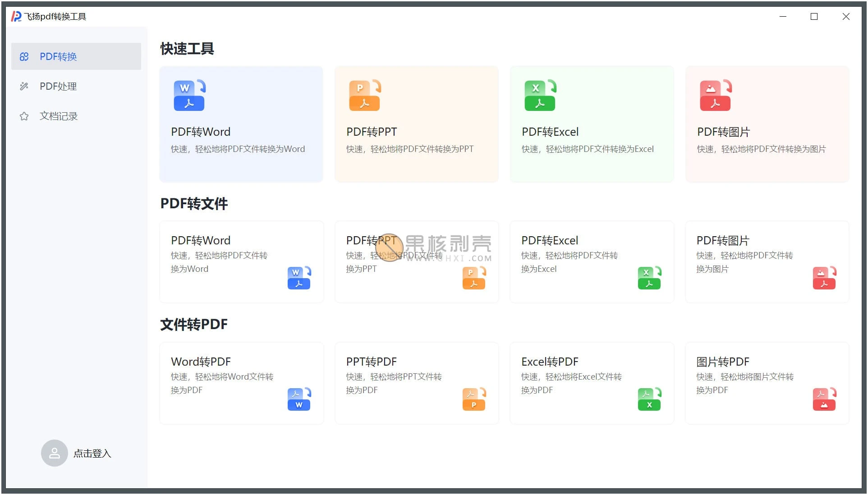Click the green icon on the Excel转PDF card
Image resolution: width=868 pixels, height=495 pixels.
(649, 399)
